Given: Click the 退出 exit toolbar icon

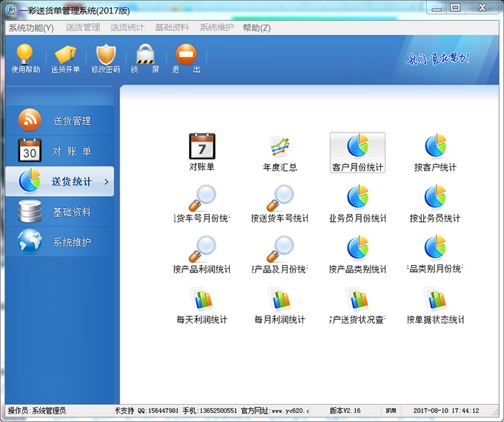Looking at the screenshot, I should tap(186, 58).
